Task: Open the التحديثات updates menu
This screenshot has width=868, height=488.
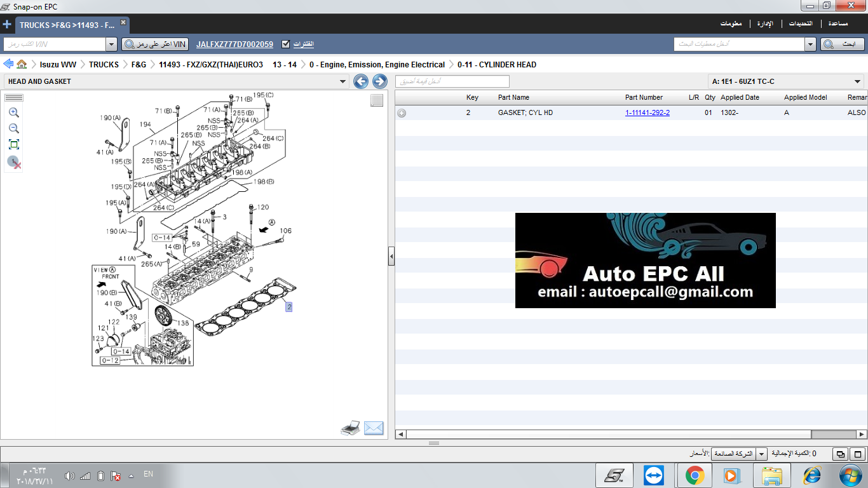Action: pyautogui.click(x=801, y=24)
